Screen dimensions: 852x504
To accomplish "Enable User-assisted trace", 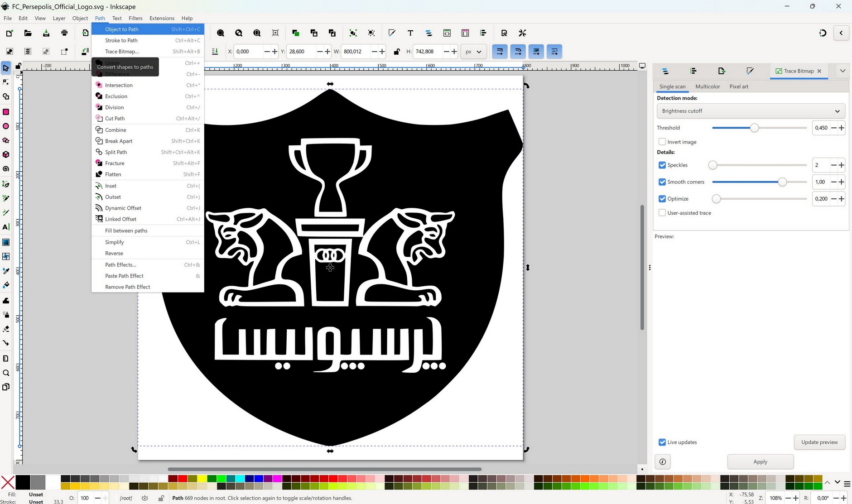I will tap(662, 213).
